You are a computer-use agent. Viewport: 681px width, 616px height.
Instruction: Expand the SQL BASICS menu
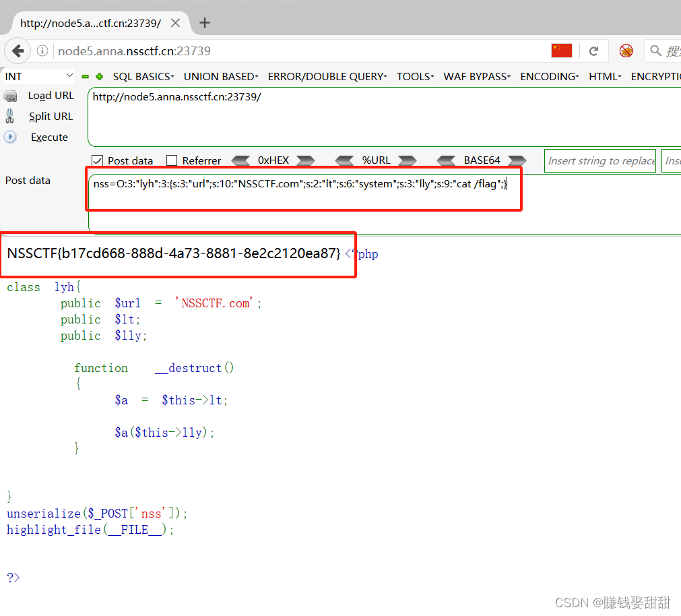click(143, 76)
